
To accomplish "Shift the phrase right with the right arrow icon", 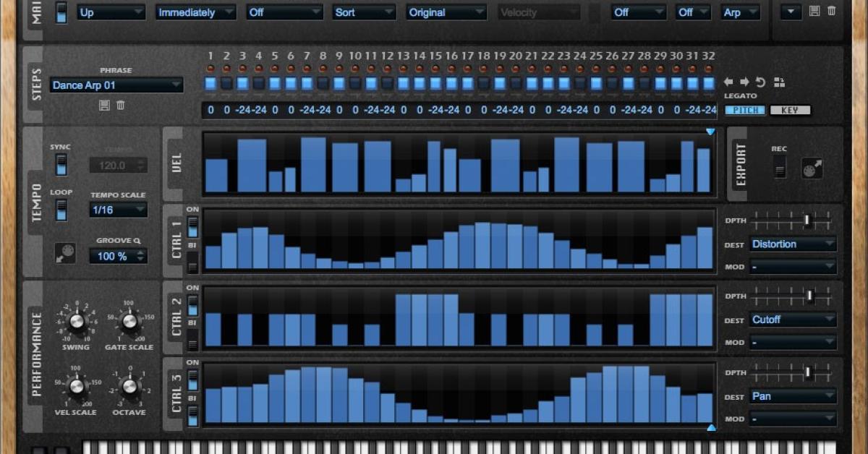I will click(x=744, y=82).
